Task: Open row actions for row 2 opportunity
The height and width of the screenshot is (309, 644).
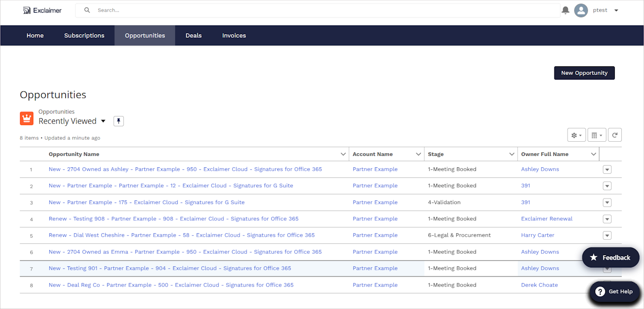Action: (607, 186)
